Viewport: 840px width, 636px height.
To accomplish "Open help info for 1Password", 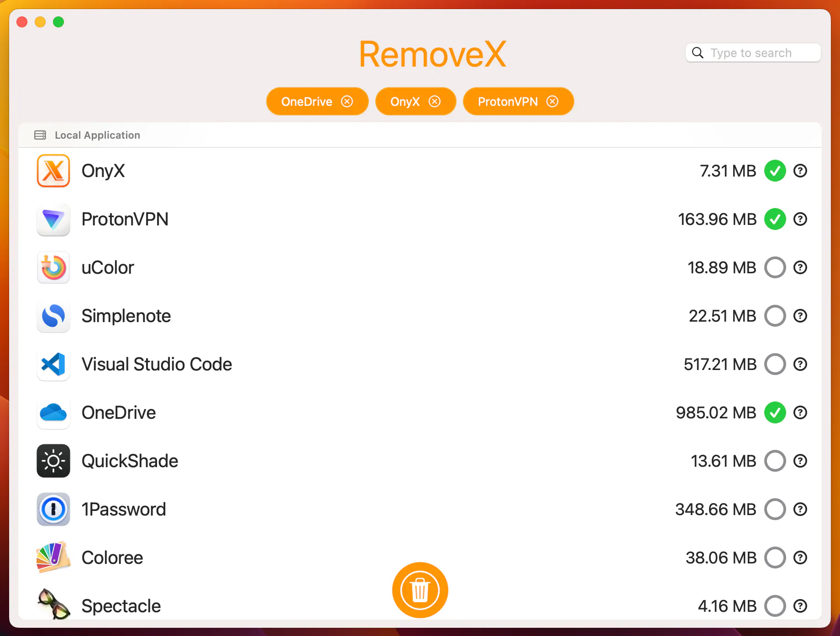I will coord(800,509).
